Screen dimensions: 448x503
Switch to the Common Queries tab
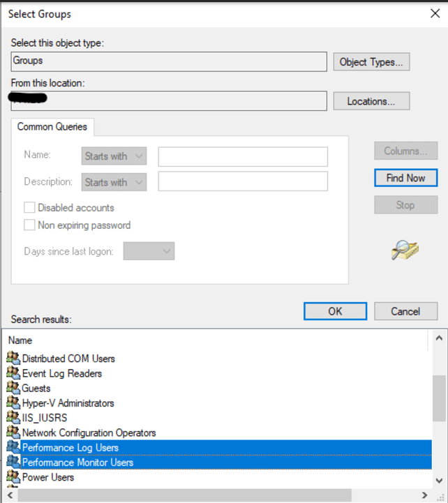tap(52, 127)
